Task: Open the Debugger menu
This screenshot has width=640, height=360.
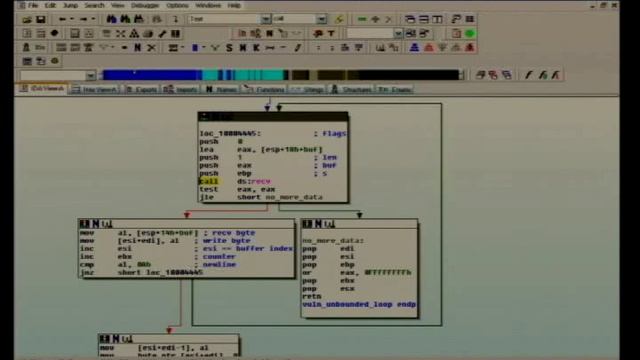Action: [145, 5]
